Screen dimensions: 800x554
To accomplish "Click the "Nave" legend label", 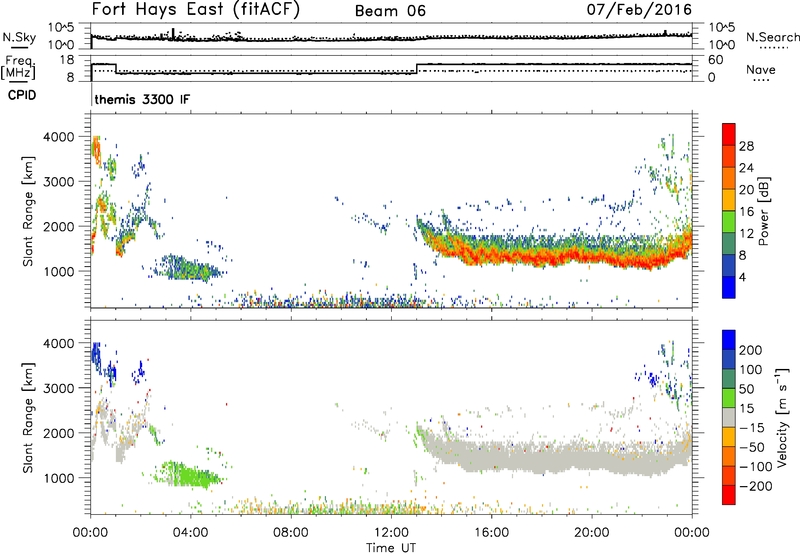I will 760,69.
